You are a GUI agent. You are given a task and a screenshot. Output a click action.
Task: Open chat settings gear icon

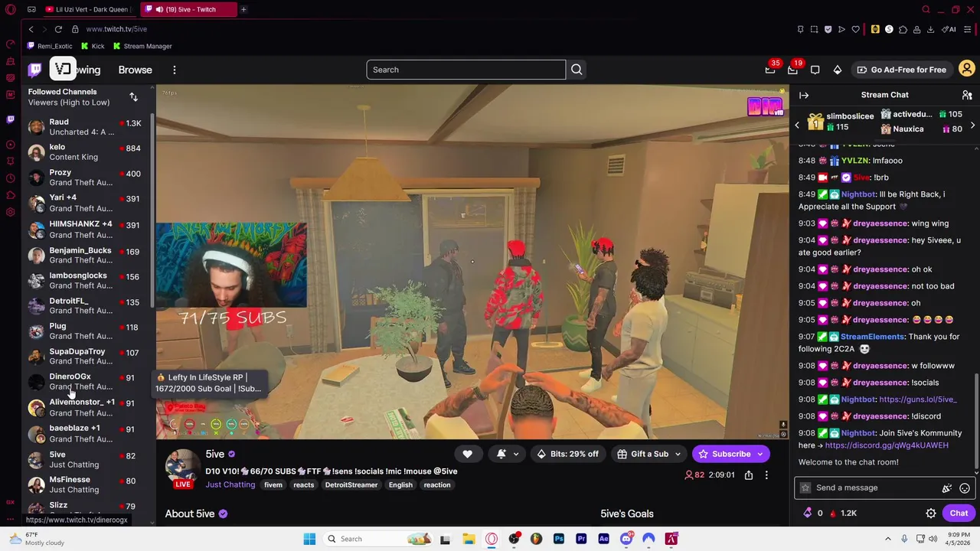[931, 514]
